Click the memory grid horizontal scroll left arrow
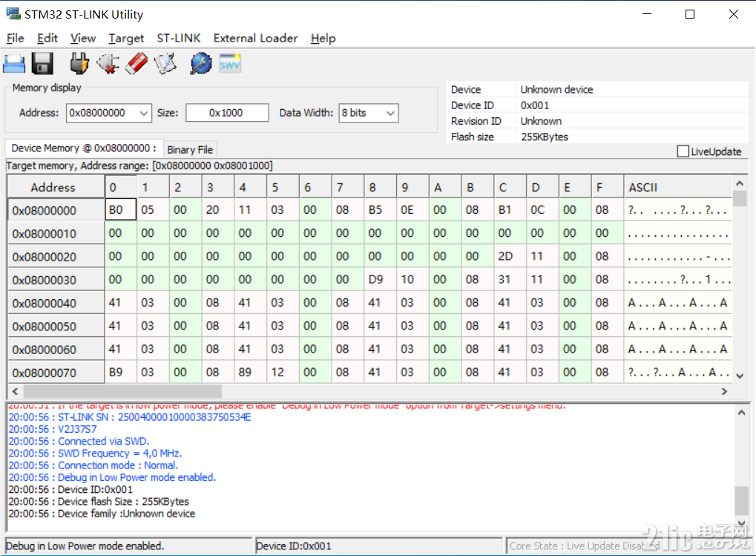 coord(15,391)
